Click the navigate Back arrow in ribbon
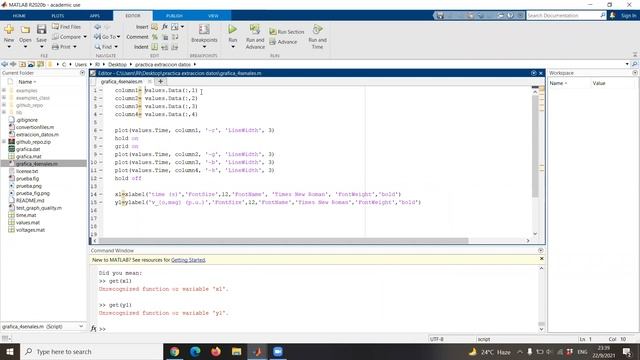The width and height of the screenshot is (640, 360). coord(98,27)
